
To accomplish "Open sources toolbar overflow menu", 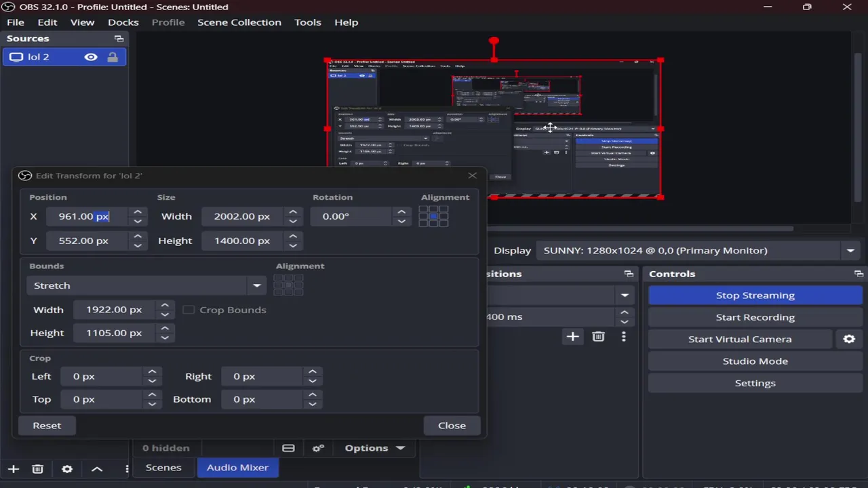I will [126, 469].
